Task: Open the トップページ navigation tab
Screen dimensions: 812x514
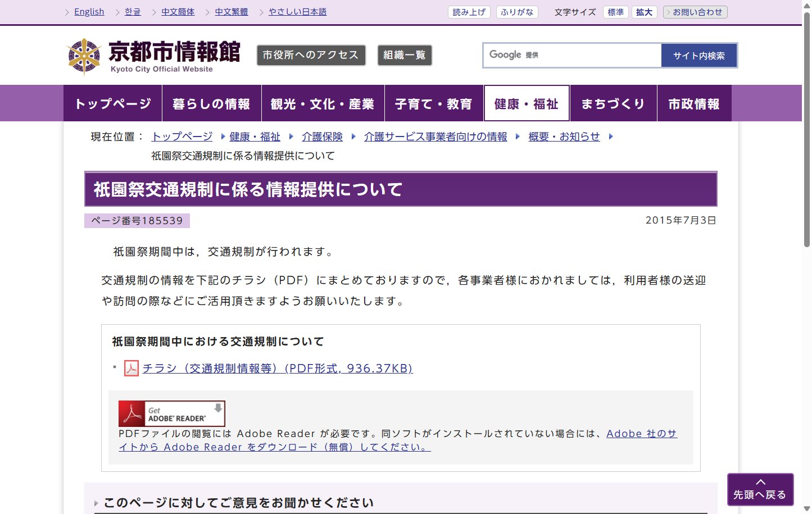Action: [x=113, y=103]
